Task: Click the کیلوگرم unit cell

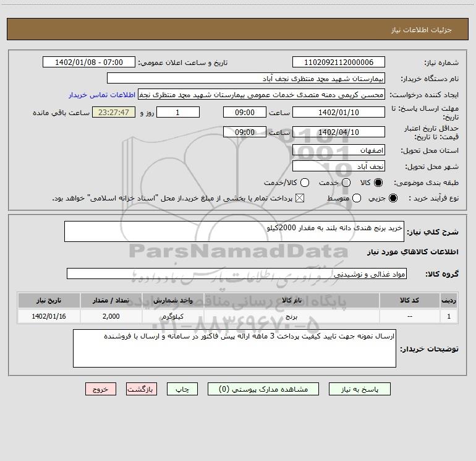Action: (x=172, y=316)
